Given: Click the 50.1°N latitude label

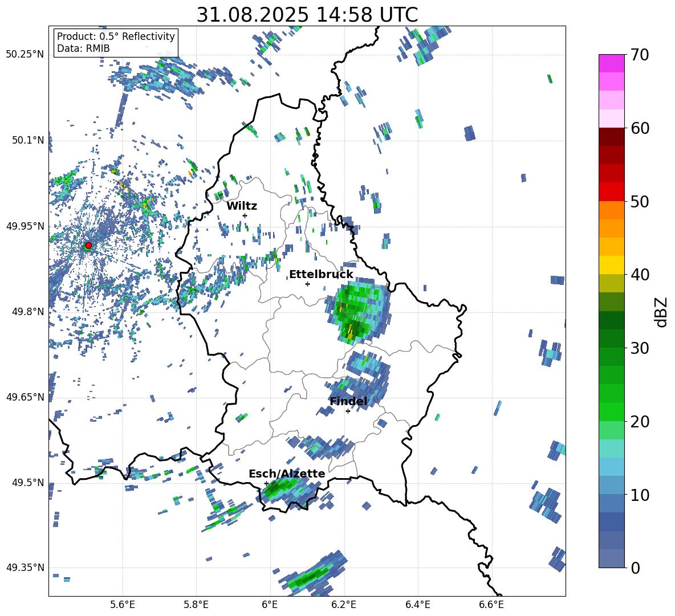Looking at the screenshot, I should [28, 140].
